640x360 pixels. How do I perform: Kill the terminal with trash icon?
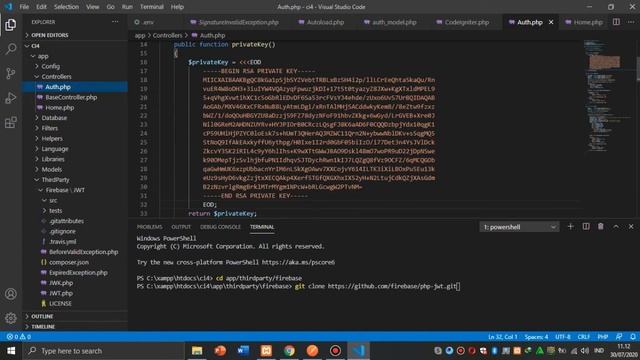[x=600, y=227]
